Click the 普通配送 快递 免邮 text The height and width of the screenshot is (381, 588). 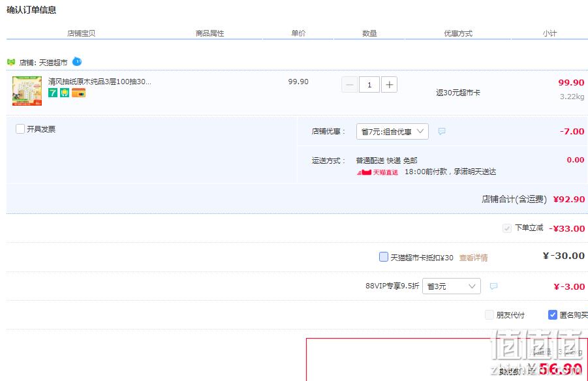click(x=386, y=160)
